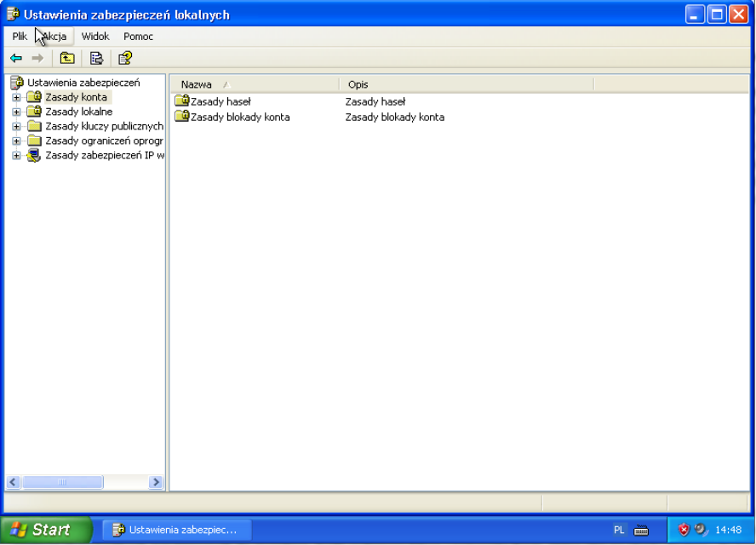Open the Zasady haseł folder icon
The height and width of the screenshot is (545, 756).
point(181,101)
